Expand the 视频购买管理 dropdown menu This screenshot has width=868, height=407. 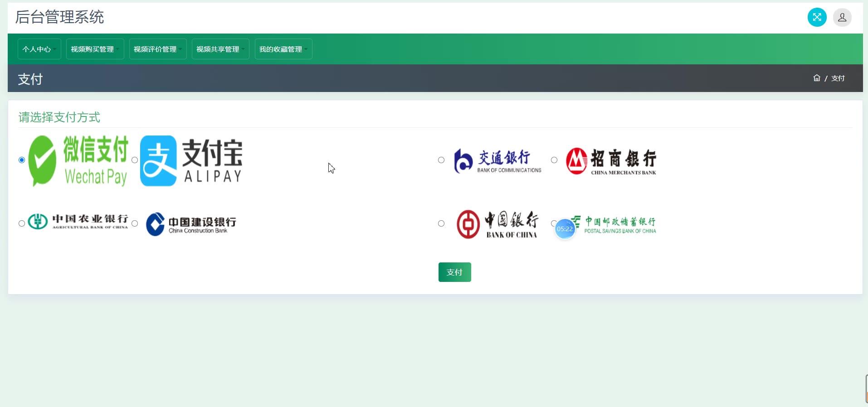coord(95,49)
